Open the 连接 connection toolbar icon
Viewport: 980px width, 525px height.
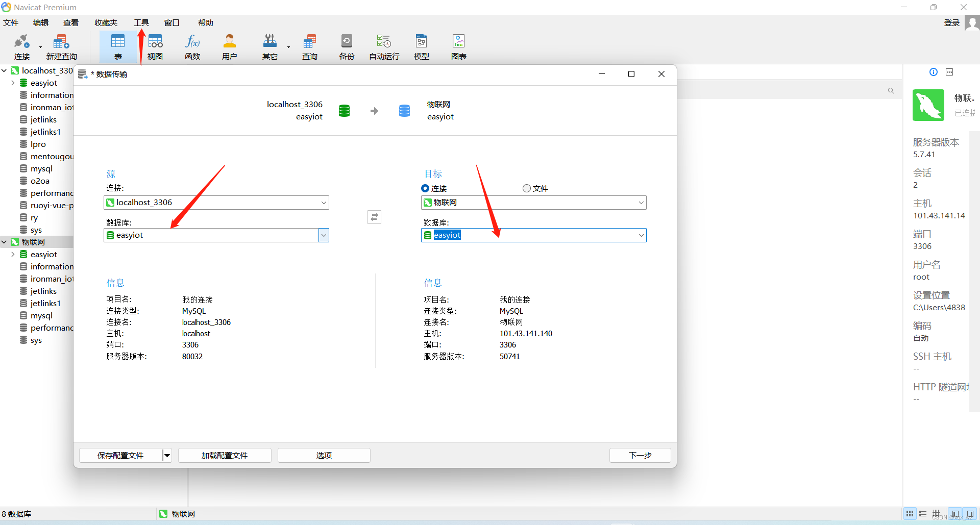[x=22, y=47]
